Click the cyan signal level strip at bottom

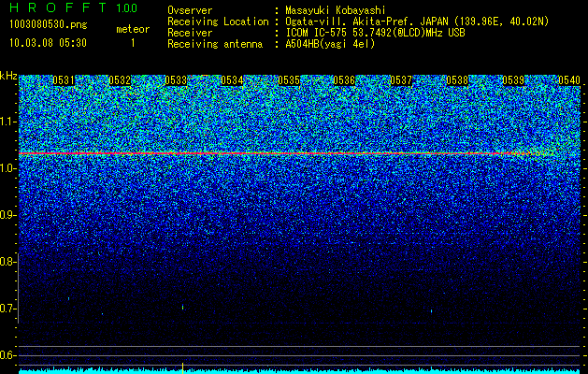pos(299,371)
